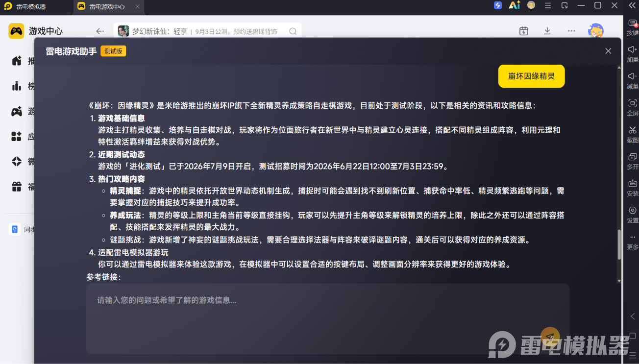
Task: Collapse the right sidebar with double chevron
Action: tap(632, 5)
